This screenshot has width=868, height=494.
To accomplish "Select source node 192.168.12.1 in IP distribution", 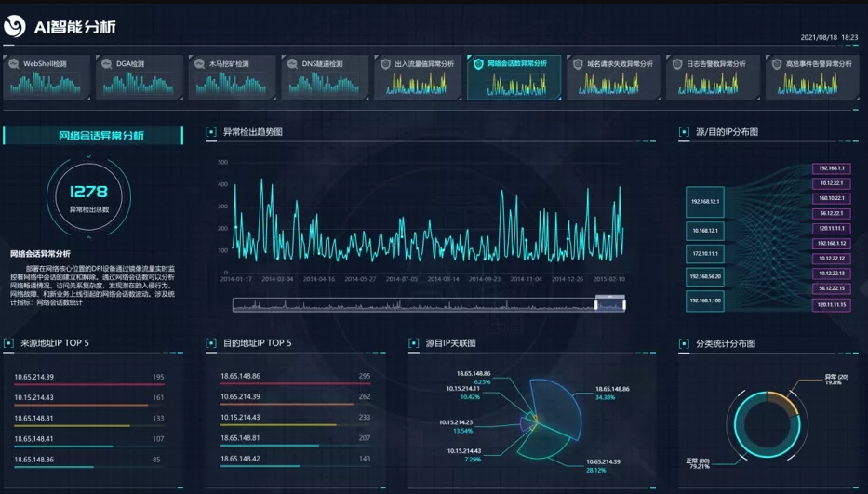I will [704, 201].
